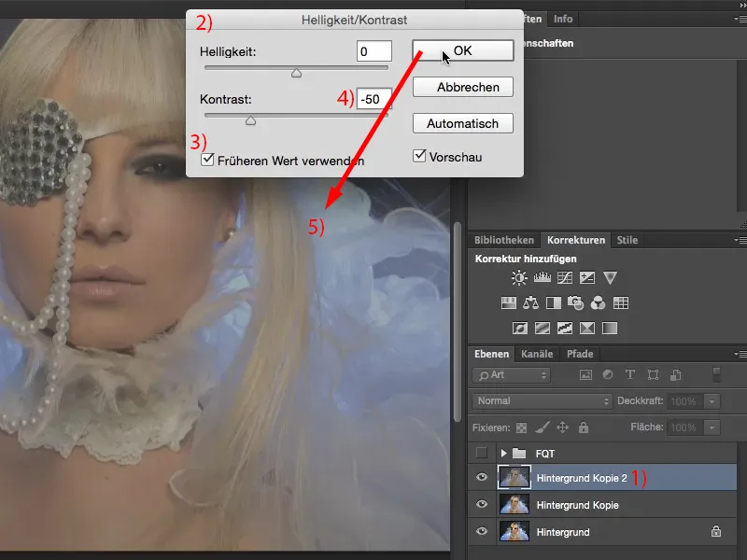Add a Posterize adjustment icon

click(543, 329)
